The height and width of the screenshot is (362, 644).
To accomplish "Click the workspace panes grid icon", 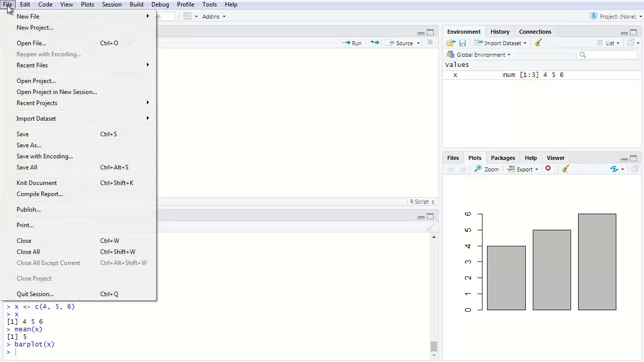I will pyautogui.click(x=187, y=16).
